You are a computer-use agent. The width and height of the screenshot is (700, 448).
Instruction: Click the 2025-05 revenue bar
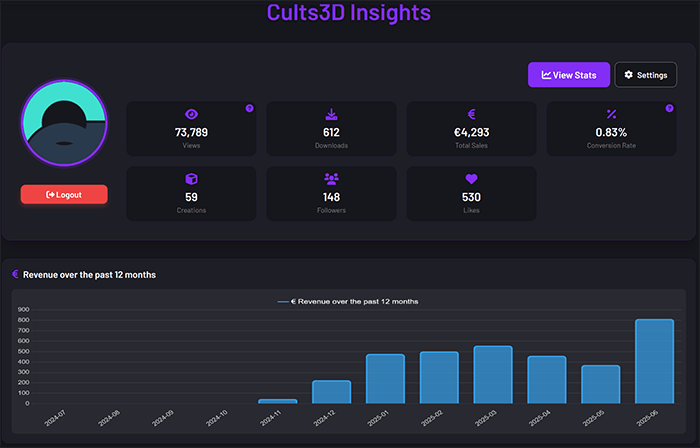[601, 385]
